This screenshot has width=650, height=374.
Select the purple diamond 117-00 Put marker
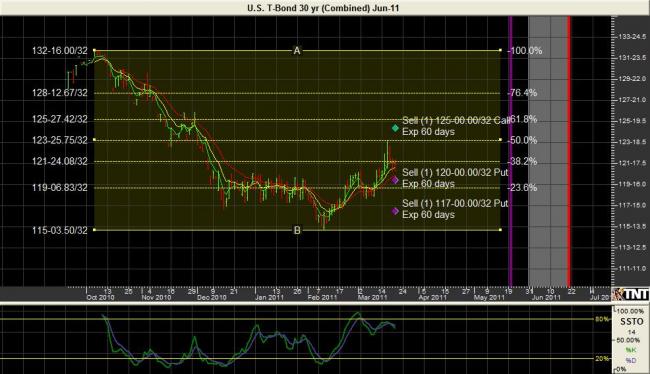click(395, 211)
